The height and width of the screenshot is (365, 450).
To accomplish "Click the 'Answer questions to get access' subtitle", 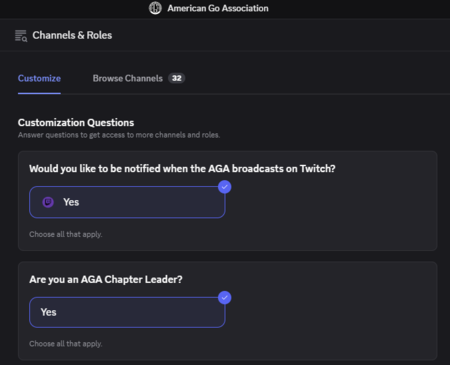I will (x=119, y=135).
